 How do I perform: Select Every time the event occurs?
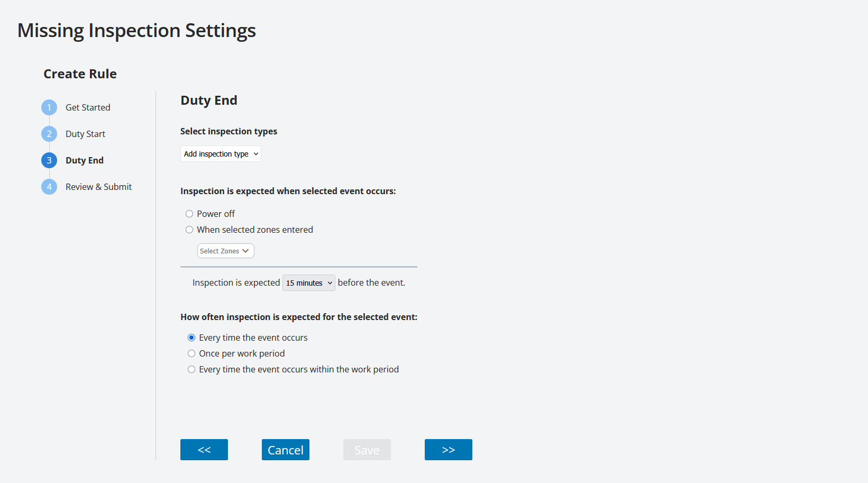[191, 338]
